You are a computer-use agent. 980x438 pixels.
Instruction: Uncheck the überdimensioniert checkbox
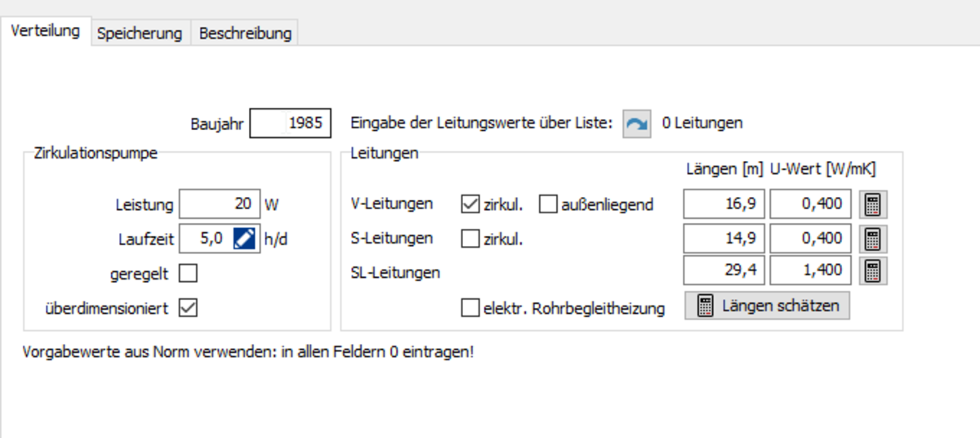coord(188,308)
